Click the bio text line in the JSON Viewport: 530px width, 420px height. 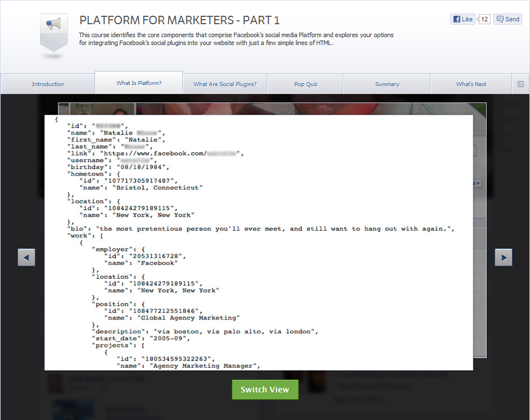click(260, 229)
